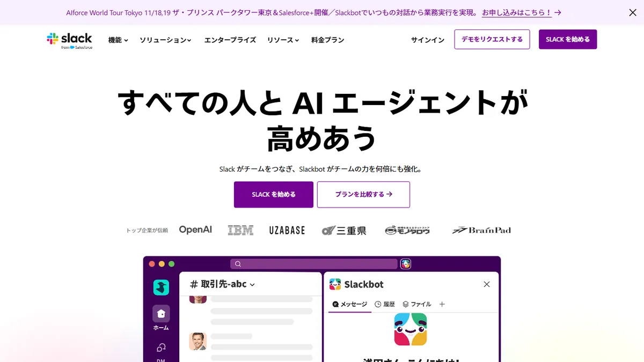The image size is (644, 362).
Task: Open the お申し込みはこちら banner link
Action: click(522, 12)
